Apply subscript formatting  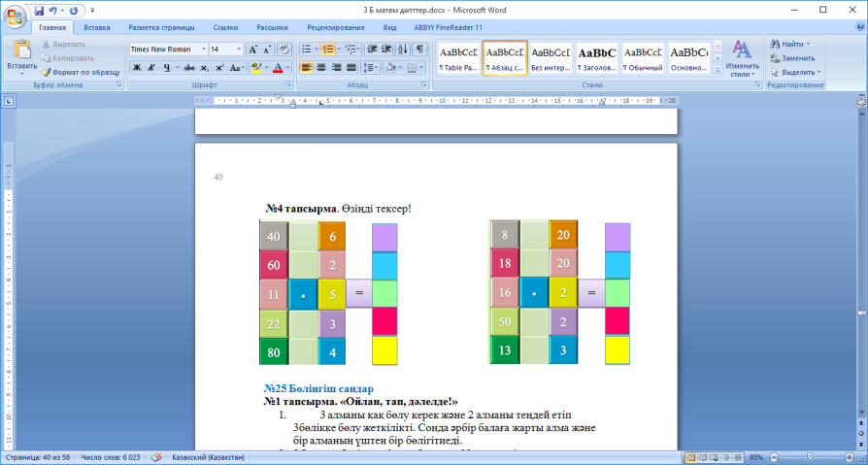tap(204, 68)
